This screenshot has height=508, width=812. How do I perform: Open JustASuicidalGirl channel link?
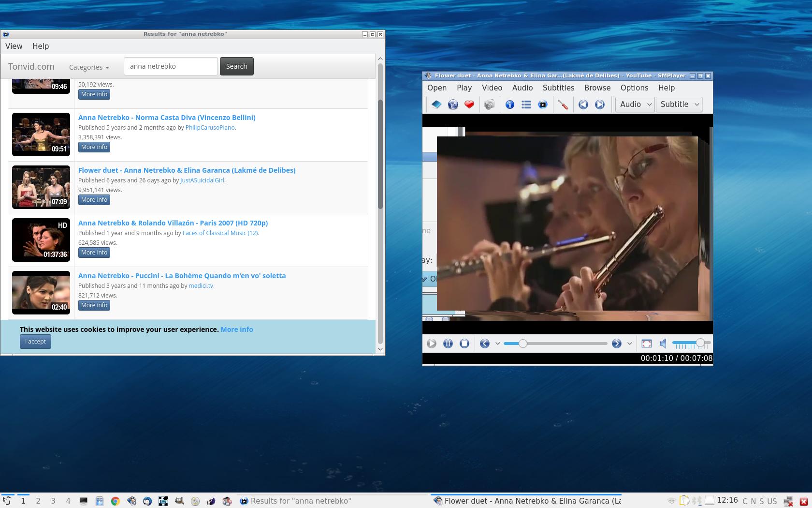[202, 180]
